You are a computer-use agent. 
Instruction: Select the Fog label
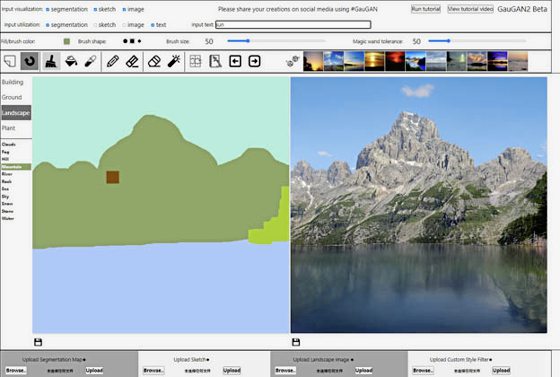[5, 152]
